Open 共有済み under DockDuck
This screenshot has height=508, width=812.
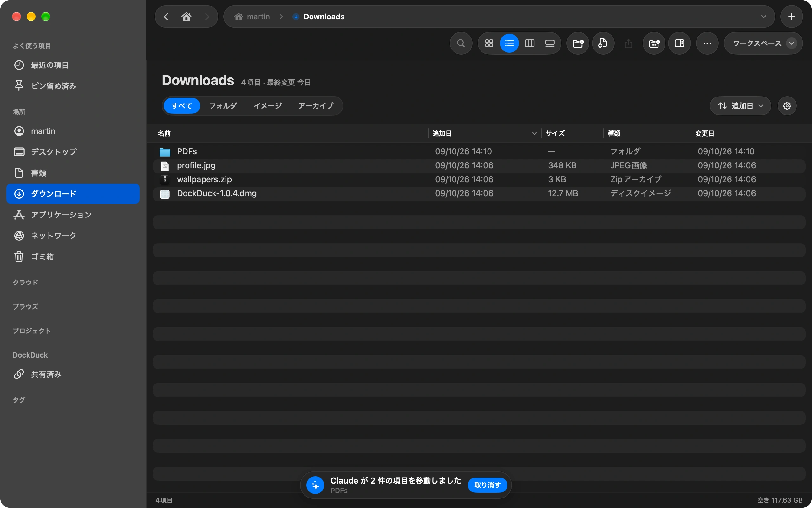pyautogui.click(x=73, y=374)
